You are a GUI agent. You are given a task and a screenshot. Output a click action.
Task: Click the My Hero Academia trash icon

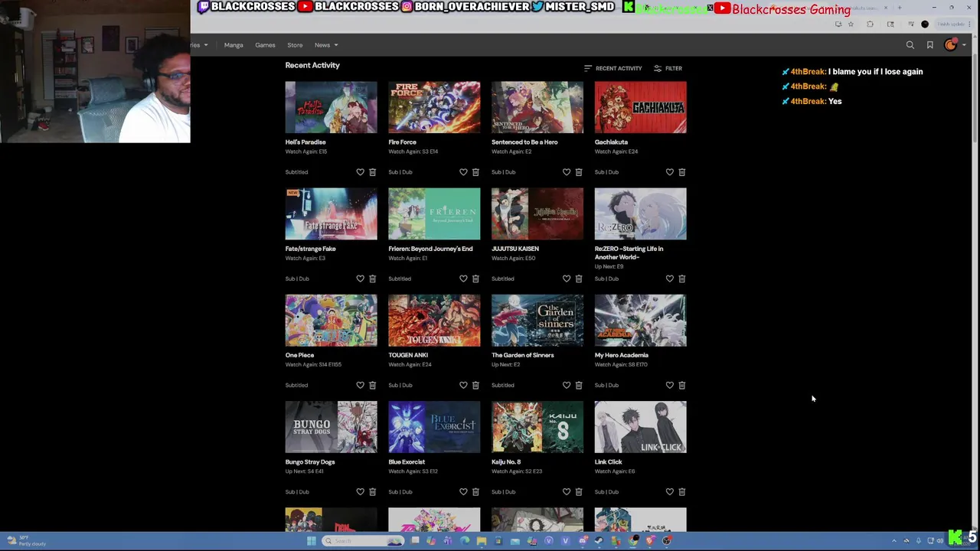coord(682,385)
